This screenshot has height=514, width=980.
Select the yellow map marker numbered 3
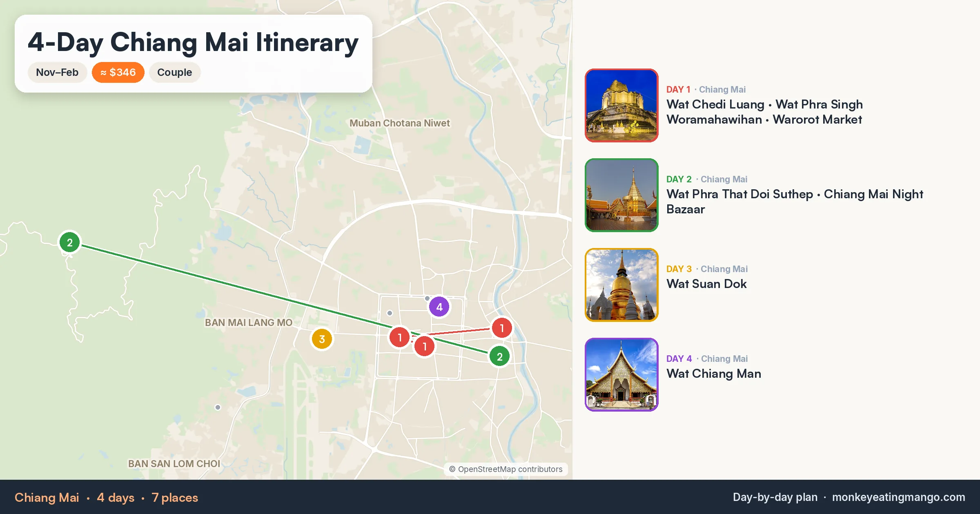pyautogui.click(x=322, y=339)
